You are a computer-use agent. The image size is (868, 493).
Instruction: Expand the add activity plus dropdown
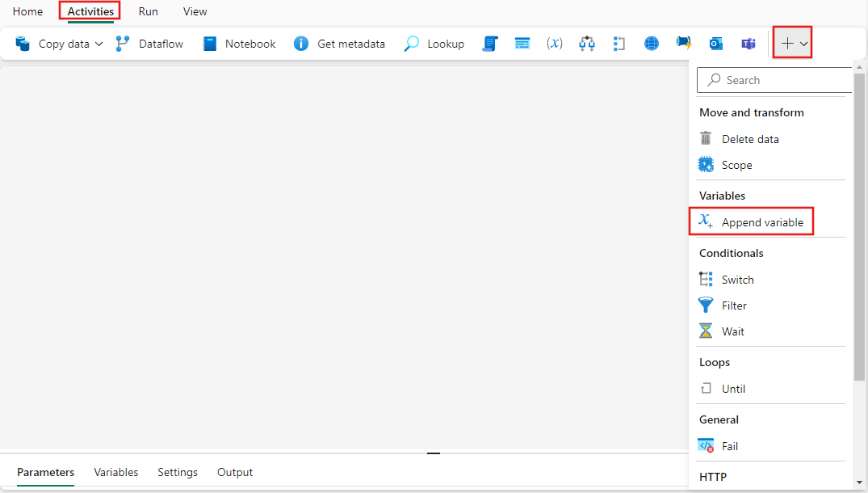click(x=802, y=43)
